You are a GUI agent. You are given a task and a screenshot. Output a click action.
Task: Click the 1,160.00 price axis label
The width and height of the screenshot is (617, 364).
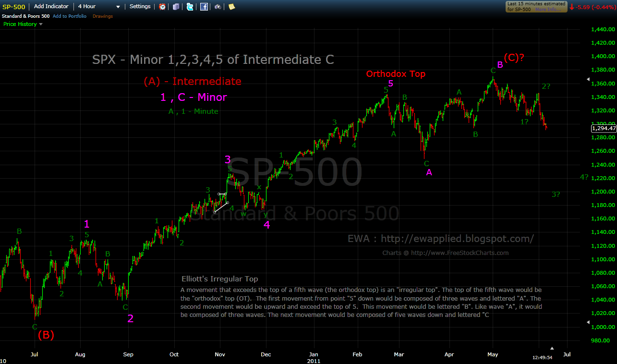tap(604, 219)
